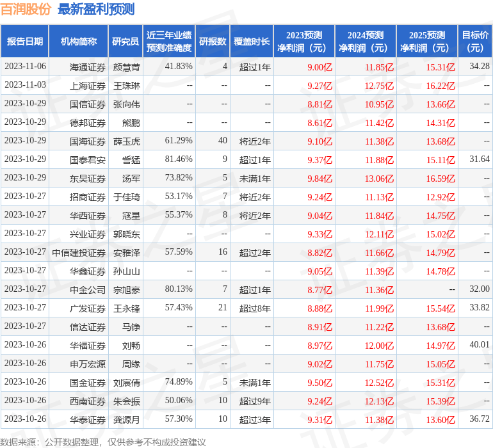Click 2023 forecast value 9.84亿
The width and height of the screenshot is (493, 448).
click(x=319, y=179)
